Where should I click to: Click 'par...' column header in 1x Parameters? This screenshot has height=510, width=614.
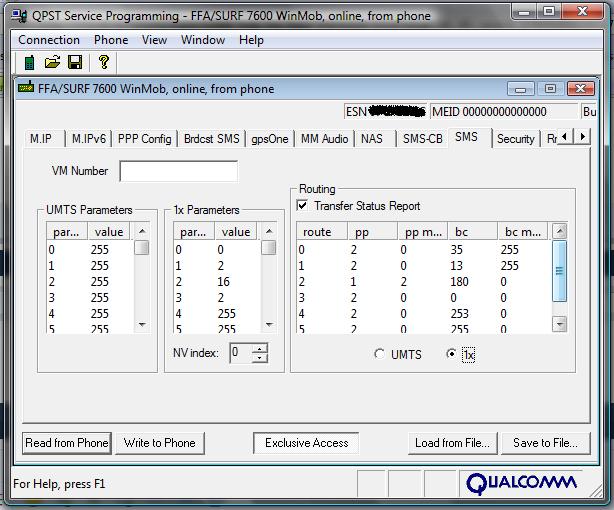194,231
